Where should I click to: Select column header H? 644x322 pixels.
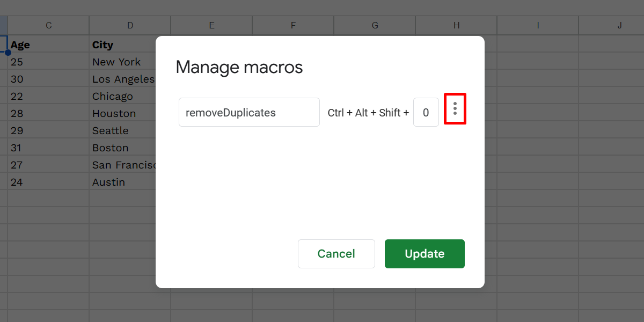(x=456, y=25)
